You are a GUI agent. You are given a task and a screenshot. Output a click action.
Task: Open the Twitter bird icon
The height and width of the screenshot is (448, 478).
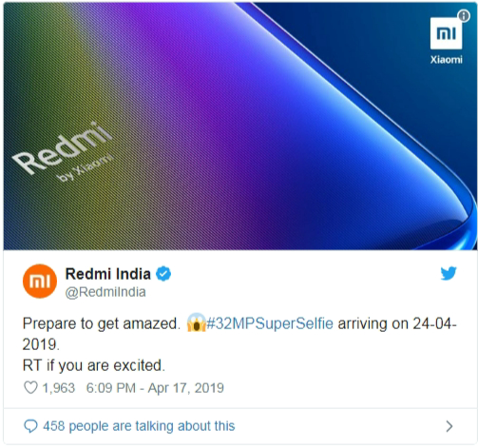[x=449, y=273]
